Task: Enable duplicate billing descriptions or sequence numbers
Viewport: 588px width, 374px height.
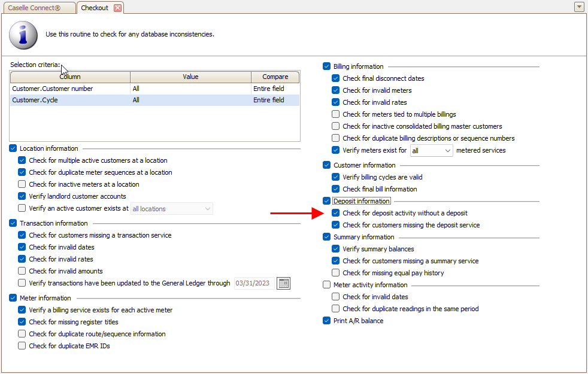Action: click(336, 138)
